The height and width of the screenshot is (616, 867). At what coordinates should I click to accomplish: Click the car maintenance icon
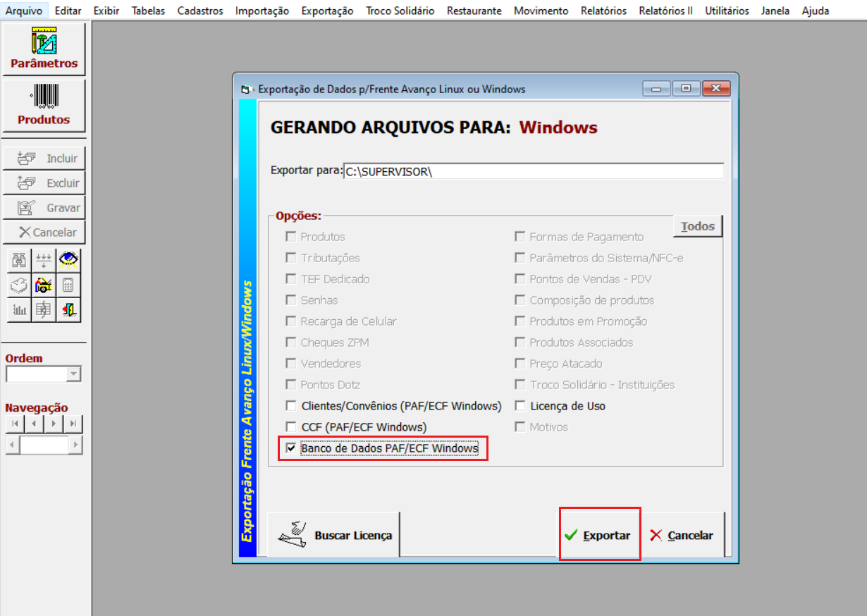[x=44, y=285]
